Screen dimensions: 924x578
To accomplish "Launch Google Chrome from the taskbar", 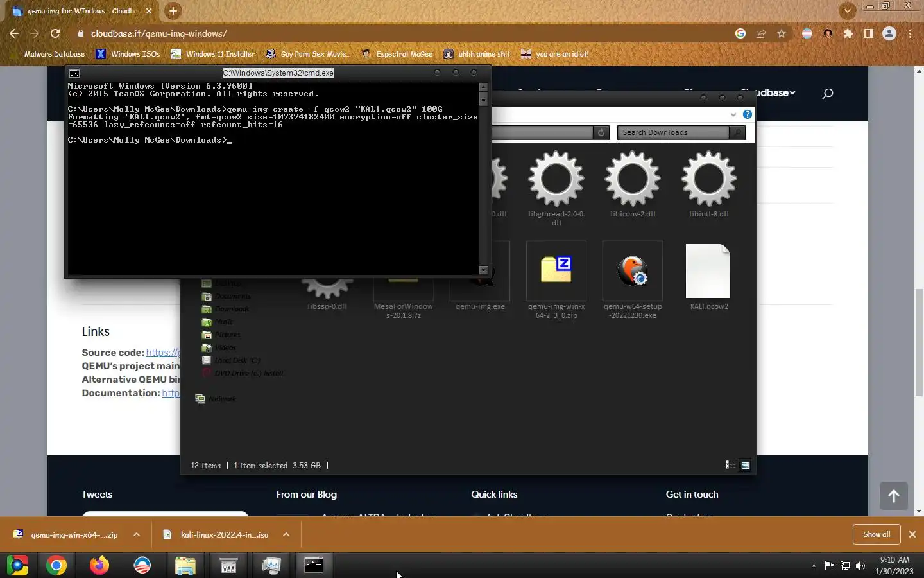I will pyautogui.click(x=56, y=565).
